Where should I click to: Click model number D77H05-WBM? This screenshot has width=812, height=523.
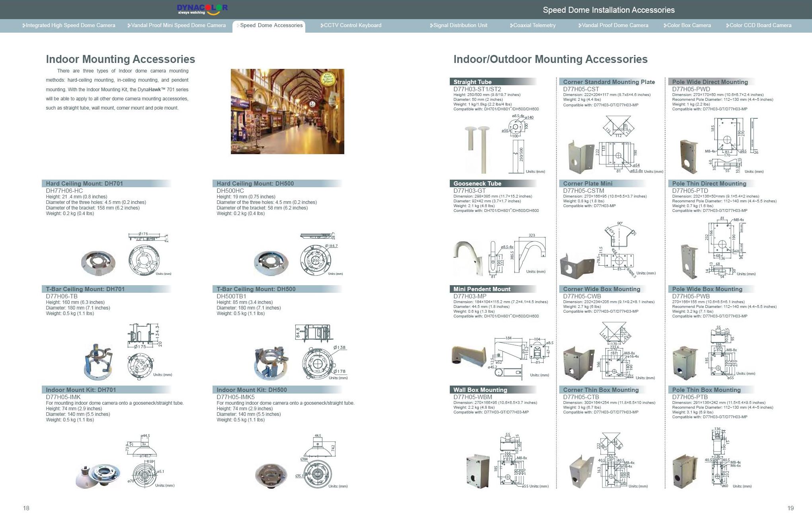pos(473,397)
